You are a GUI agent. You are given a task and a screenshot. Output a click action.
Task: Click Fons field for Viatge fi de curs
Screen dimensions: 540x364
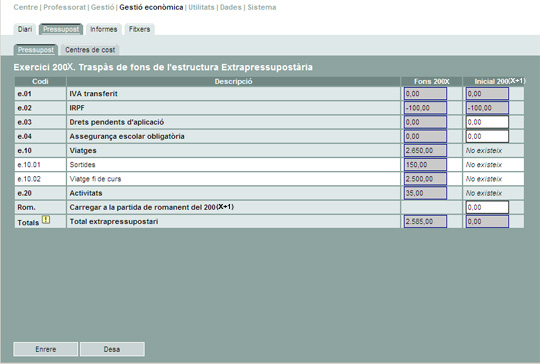click(x=425, y=179)
